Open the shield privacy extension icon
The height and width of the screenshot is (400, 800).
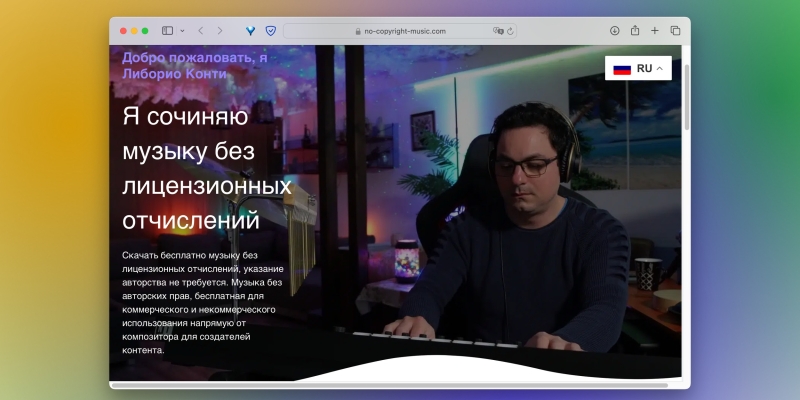(271, 31)
